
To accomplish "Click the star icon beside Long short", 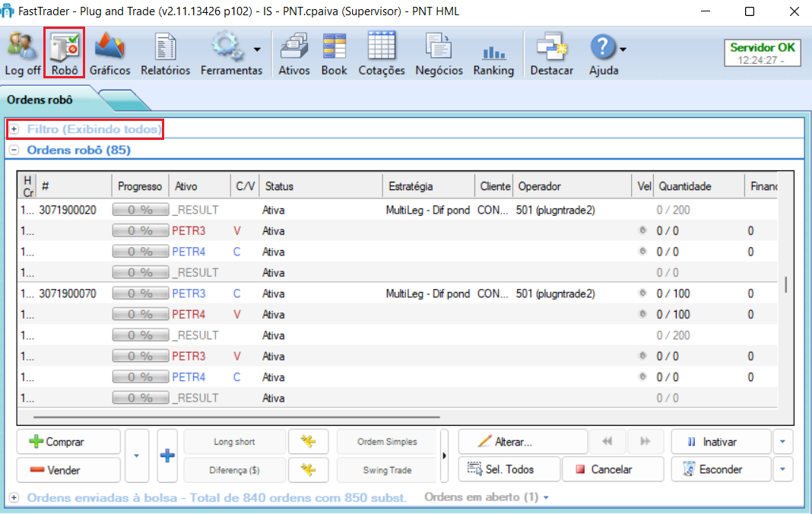I will click(x=308, y=442).
